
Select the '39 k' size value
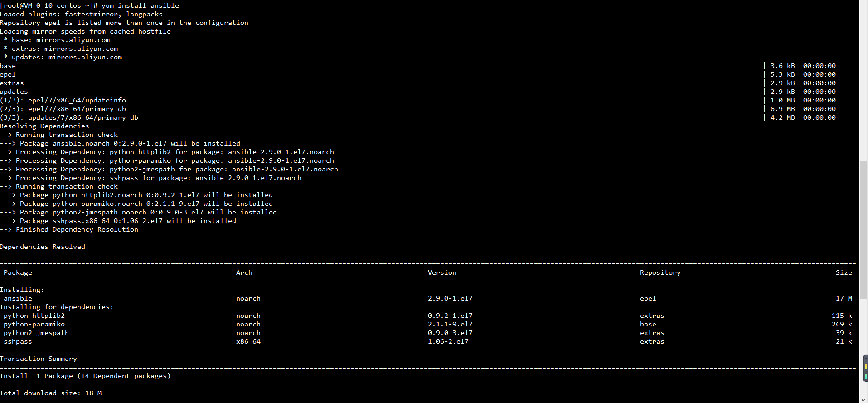tap(844, 333)
